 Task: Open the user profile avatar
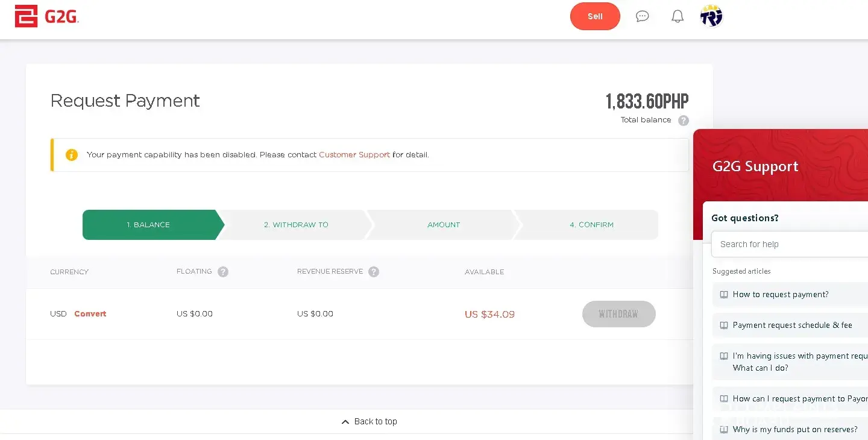[x=711, y=16]
